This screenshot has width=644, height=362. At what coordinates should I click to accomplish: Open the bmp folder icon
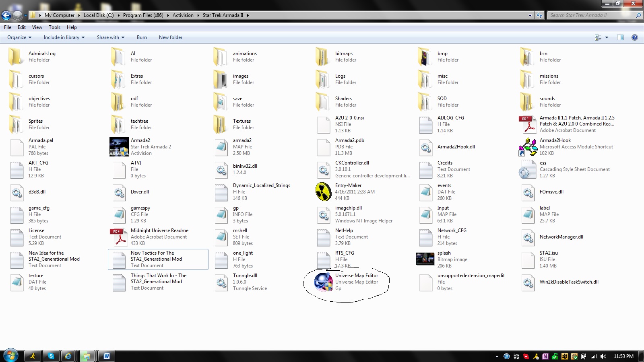(x=425, y=57)
